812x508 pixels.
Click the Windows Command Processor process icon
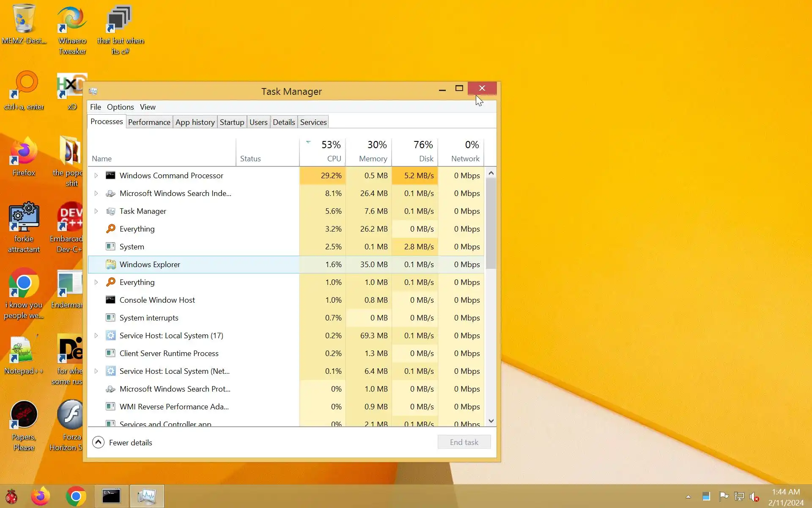110,175
